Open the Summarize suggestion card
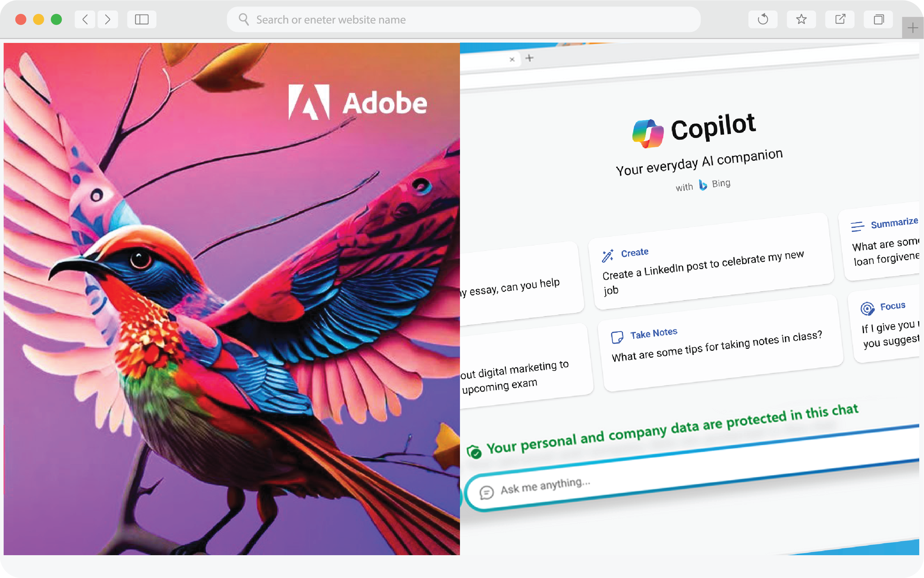This screenshot has height=578, width=924. tap(881, 241)
